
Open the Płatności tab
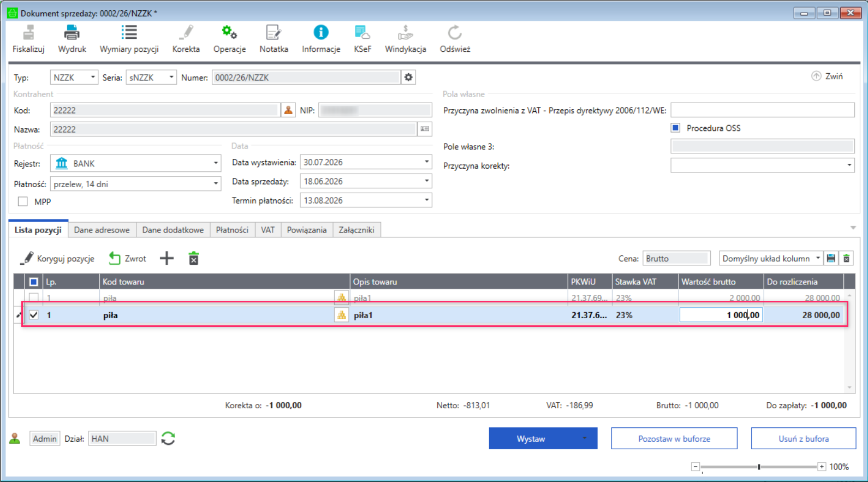(x=232, y=230)
